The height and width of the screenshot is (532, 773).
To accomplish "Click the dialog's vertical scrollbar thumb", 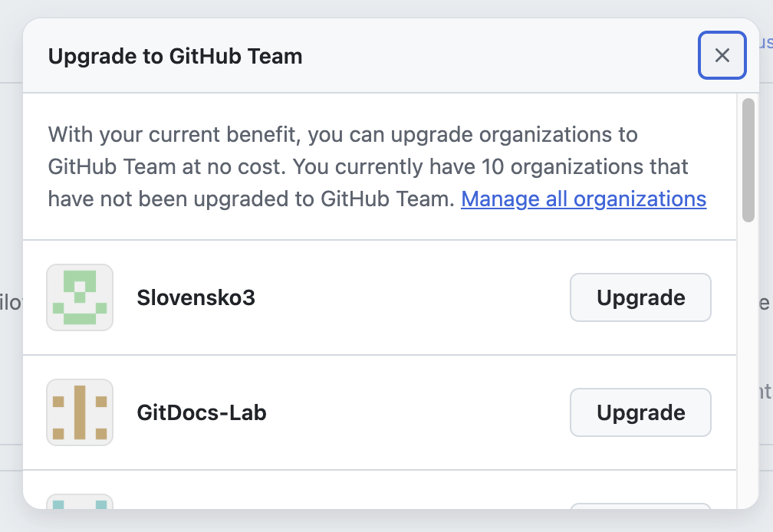I will coord(748,159).
